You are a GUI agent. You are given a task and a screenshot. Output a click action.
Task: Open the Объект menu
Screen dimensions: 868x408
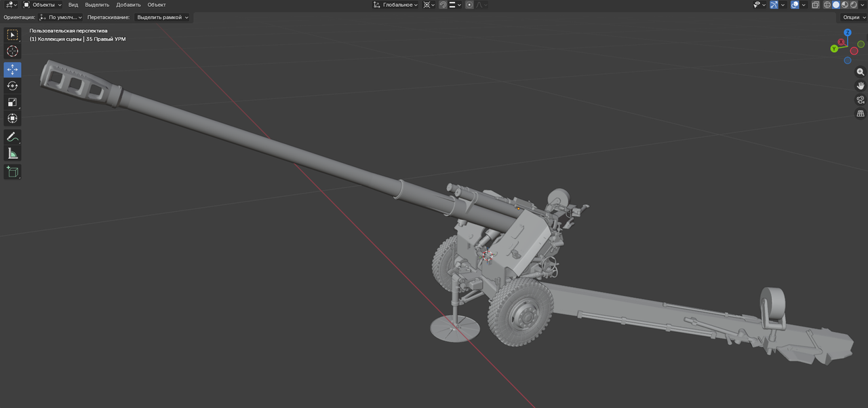[157, 5]
